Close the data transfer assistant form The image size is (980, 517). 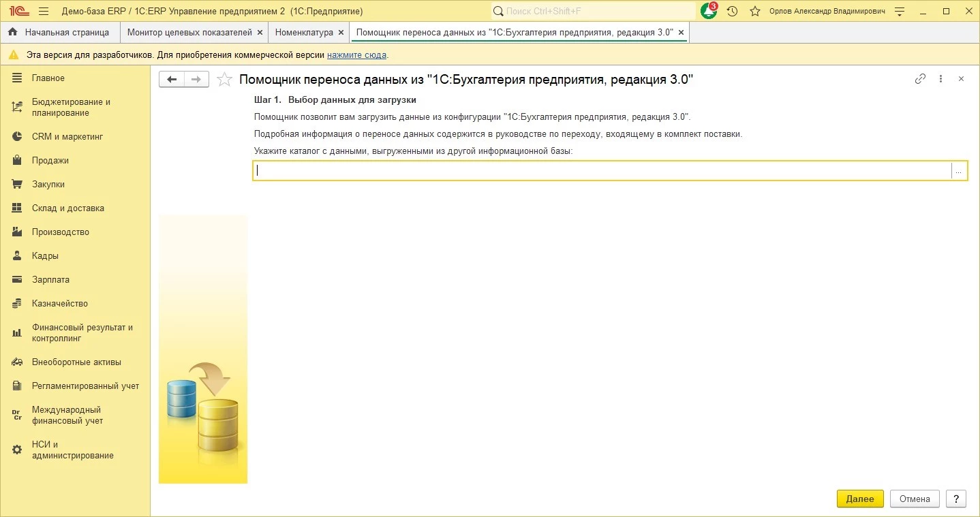pyautogui.click(x=961, y=79)
